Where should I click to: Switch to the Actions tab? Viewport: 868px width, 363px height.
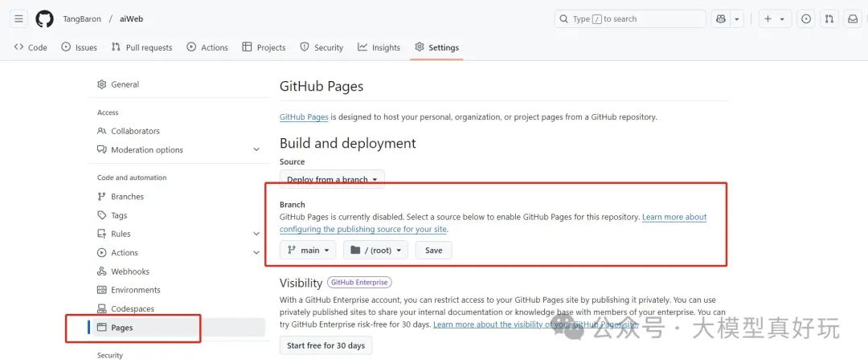pos(207,47)
